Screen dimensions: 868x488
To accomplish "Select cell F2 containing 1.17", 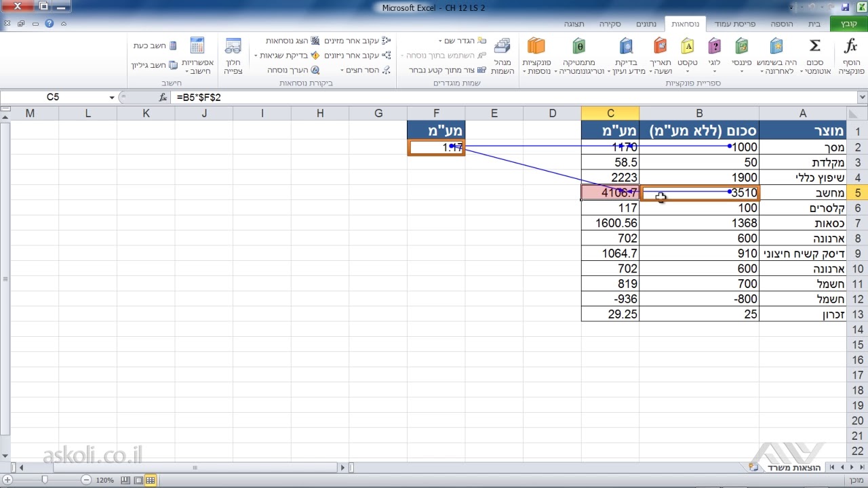I will coord(436,147).
